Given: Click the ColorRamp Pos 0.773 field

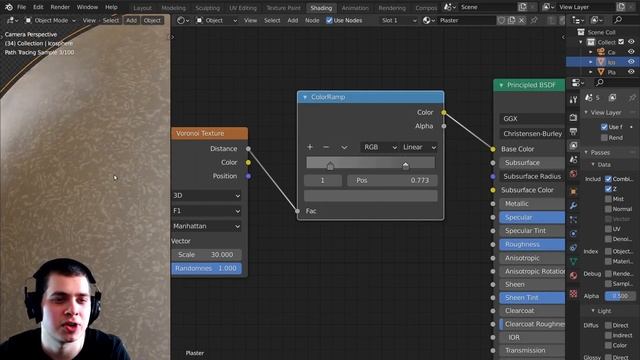Looking at the screenshot, I should click(392, 180).
